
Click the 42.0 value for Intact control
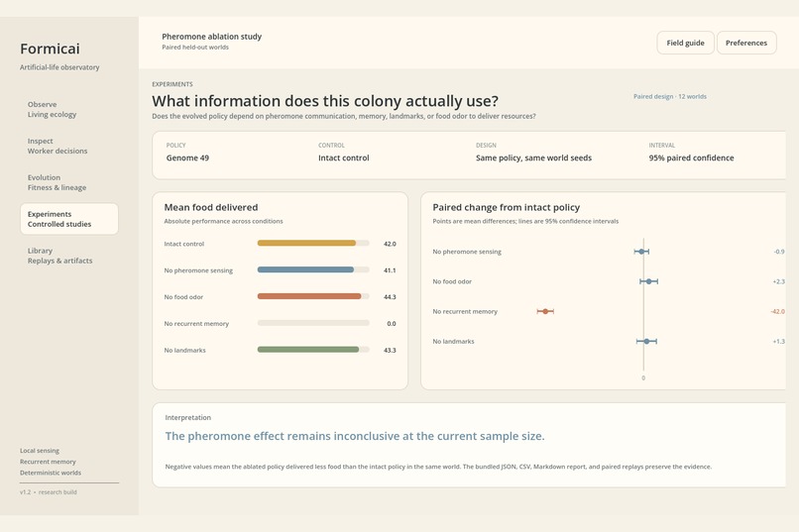390,244
